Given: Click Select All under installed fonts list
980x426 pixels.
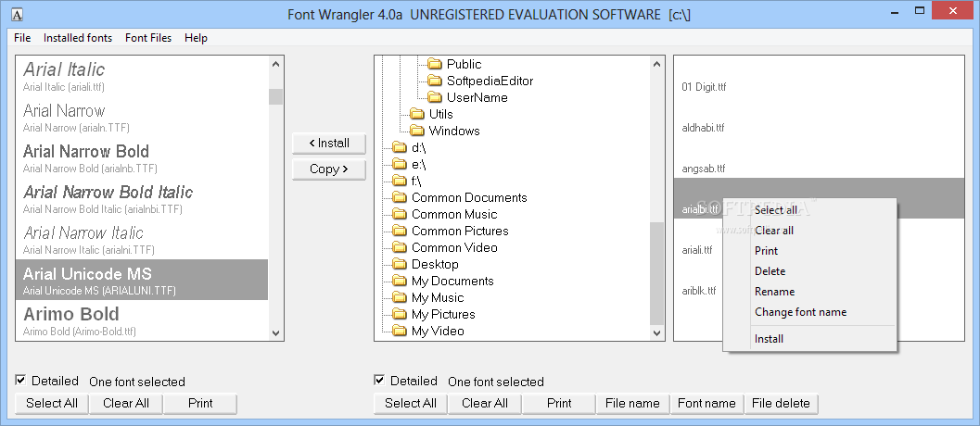Looking at the screenshot, I should (52, 404).
